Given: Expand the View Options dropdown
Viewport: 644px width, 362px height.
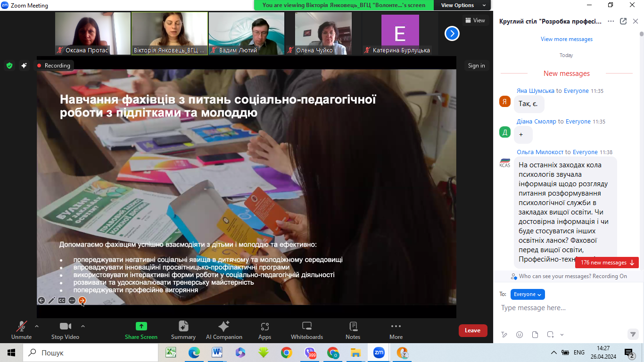Looking at the screenshot, I should click(x=462, y=5).
